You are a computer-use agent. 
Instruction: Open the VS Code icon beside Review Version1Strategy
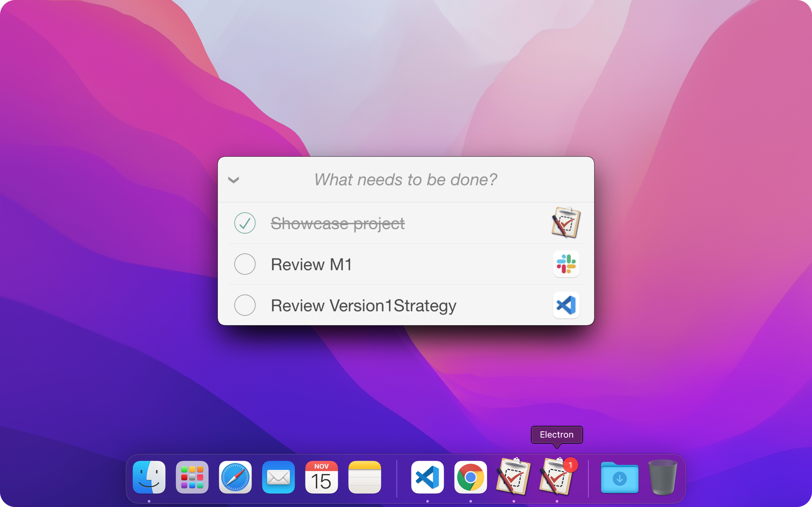point(566,305)
